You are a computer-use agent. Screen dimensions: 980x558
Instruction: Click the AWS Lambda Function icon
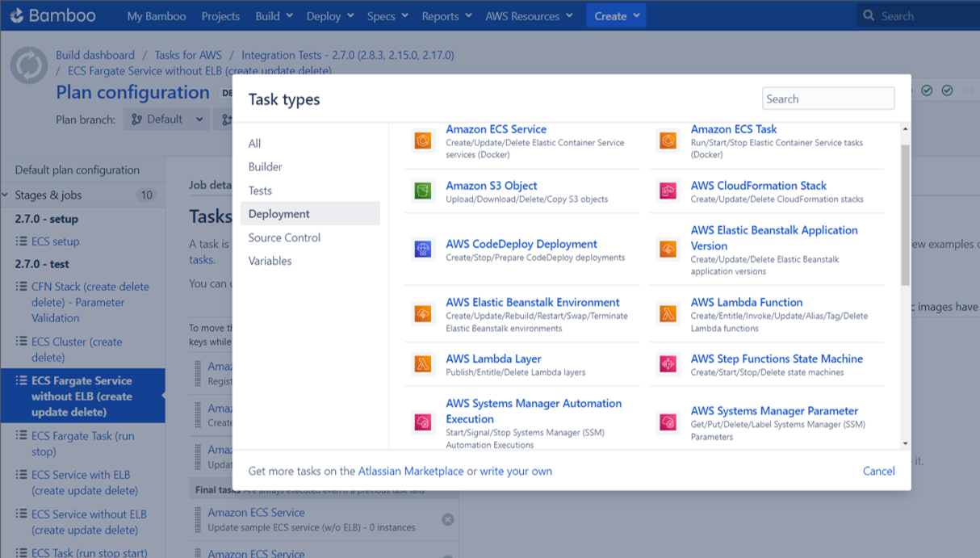point(668,314)
